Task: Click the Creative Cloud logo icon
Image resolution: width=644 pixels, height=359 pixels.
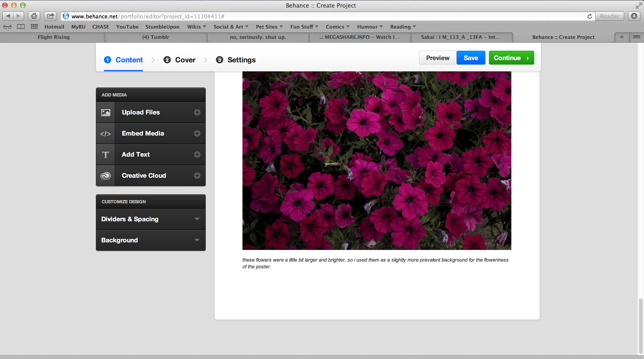Action: [106, 175]
